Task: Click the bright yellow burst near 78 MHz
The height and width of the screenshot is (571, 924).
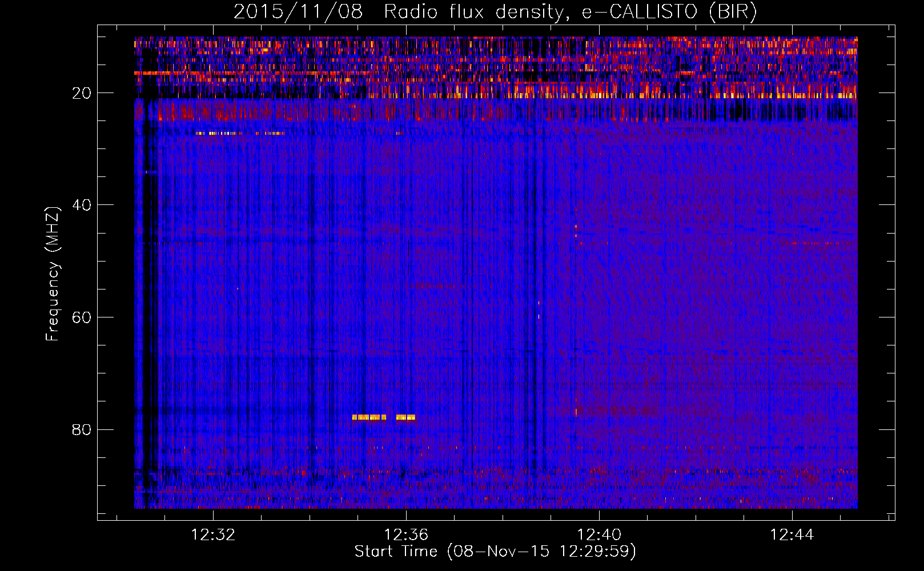Action: 384,417
